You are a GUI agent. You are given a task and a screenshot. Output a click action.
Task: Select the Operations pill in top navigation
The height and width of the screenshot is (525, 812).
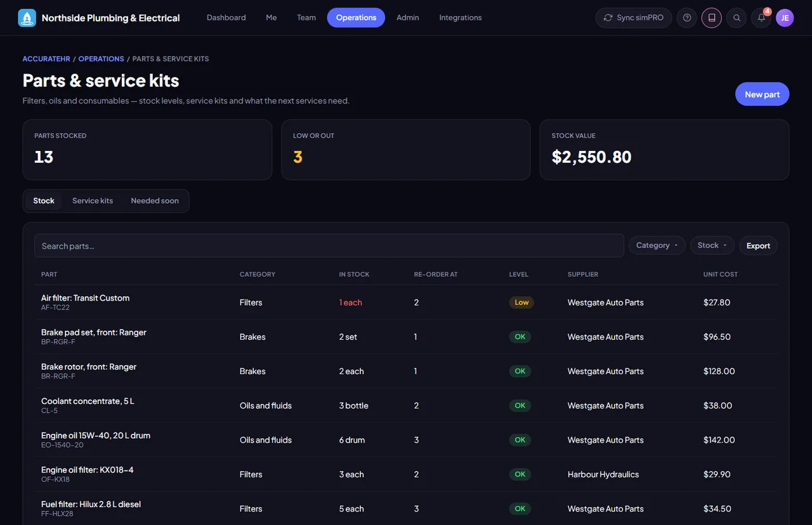coord(356,18)
